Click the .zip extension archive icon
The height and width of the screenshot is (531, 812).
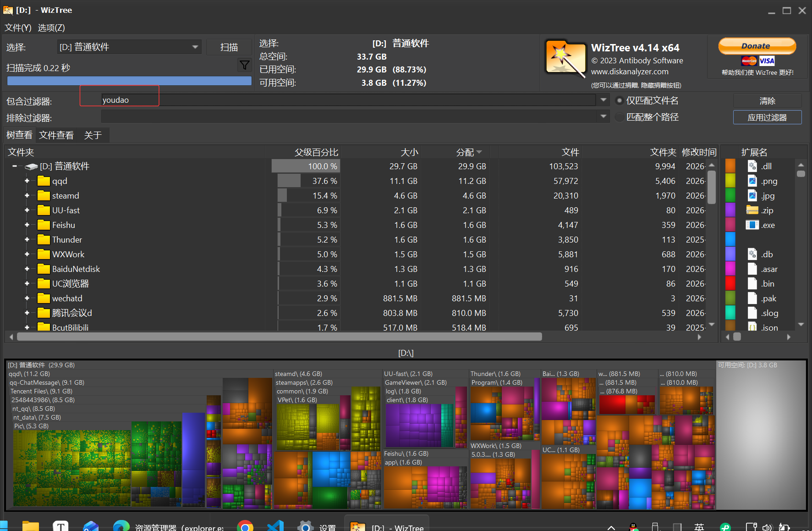coord(752,210)
